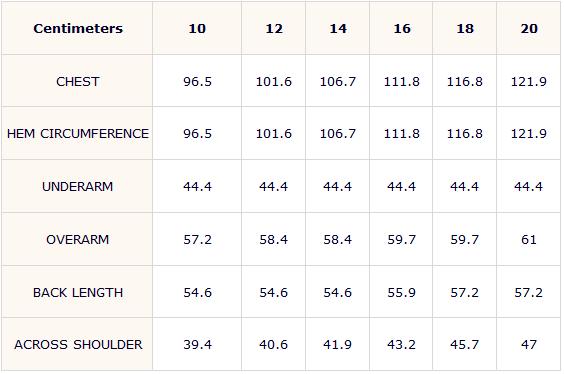This screenshot has width=564, height=374.
Task: Select size 10 column header
Action: point(197,28)
